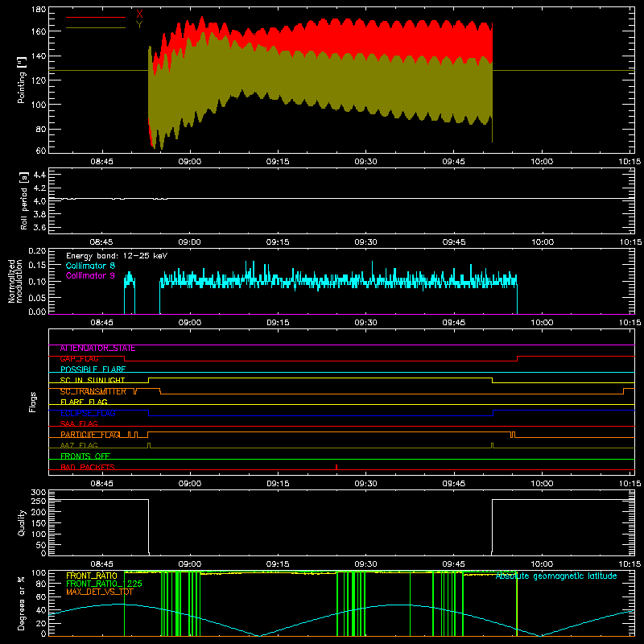Click the Roll period axis label
This screenshot has height=644, width=644.
(x=23, y=200)
